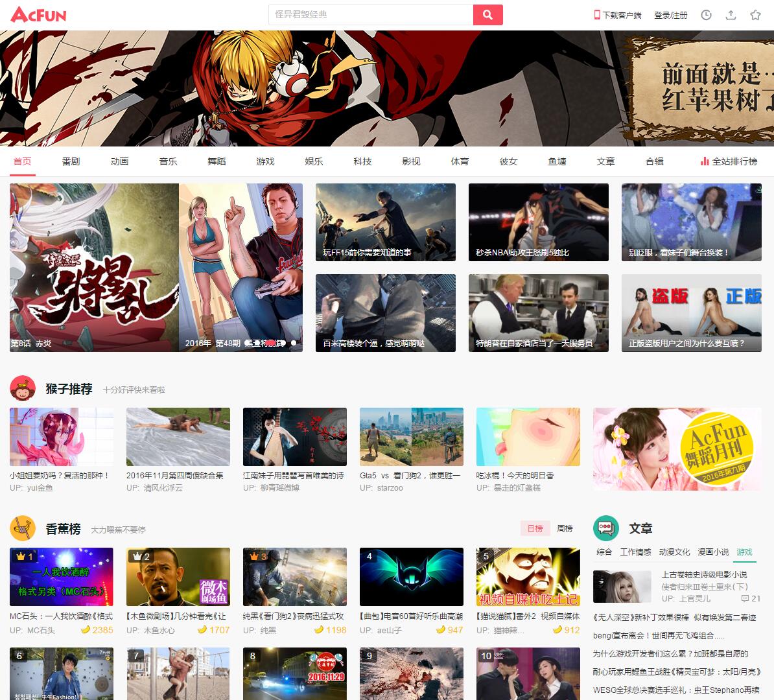Open the 第8话 赤炎 carousel slide
774x700 pixels.
[94, 268]
